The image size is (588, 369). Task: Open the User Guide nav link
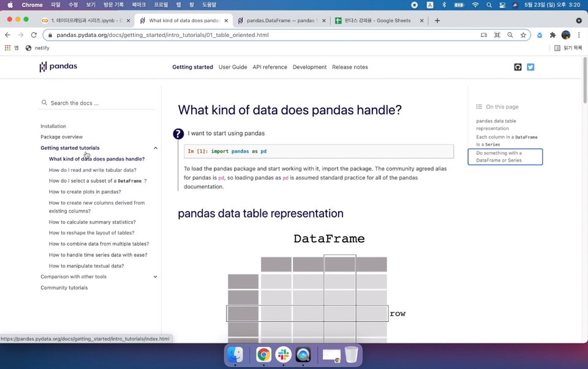click(x=233, y=67)
